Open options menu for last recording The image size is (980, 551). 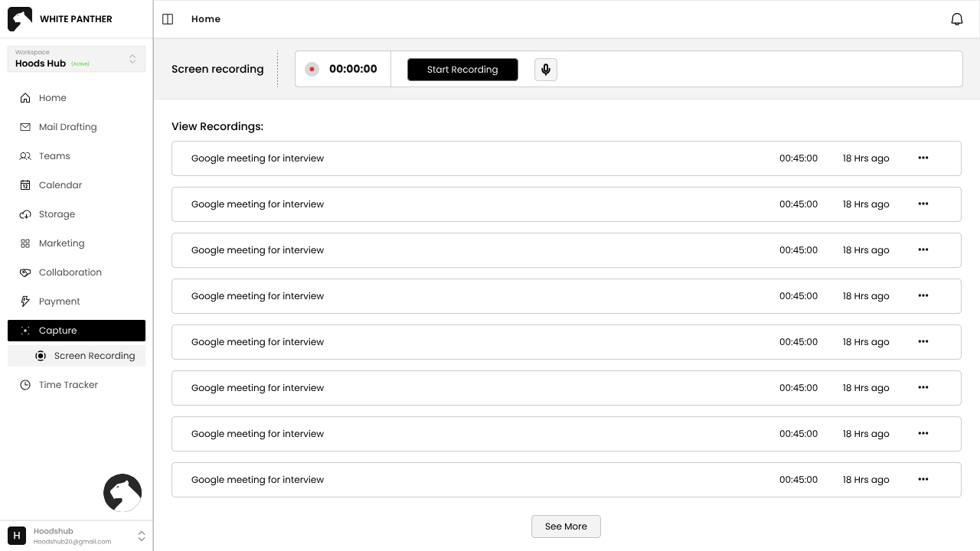coord(923,480)
